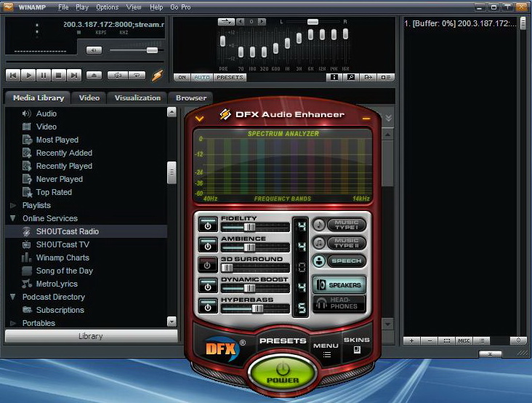Select Top Rated item
Image resolution: width=532 pixels, height=403 pixels.
[54, 193]
